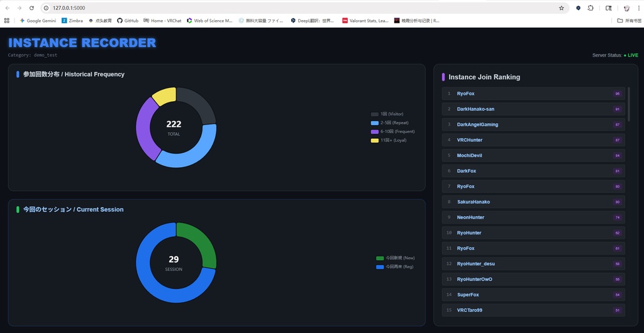
Task: Select the VRCTaro99 ranking row
Action: pos(533,310)
